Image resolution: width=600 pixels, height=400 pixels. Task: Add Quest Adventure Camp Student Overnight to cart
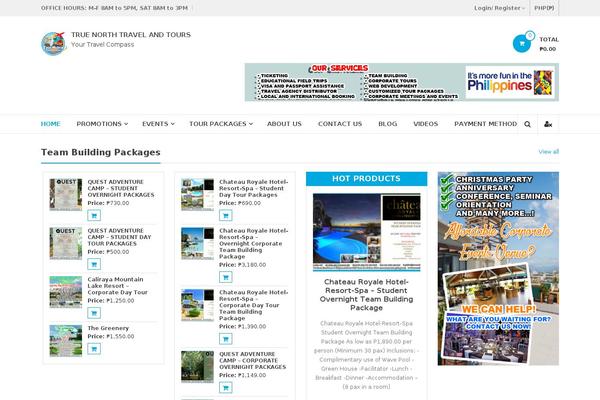(94, 216)
